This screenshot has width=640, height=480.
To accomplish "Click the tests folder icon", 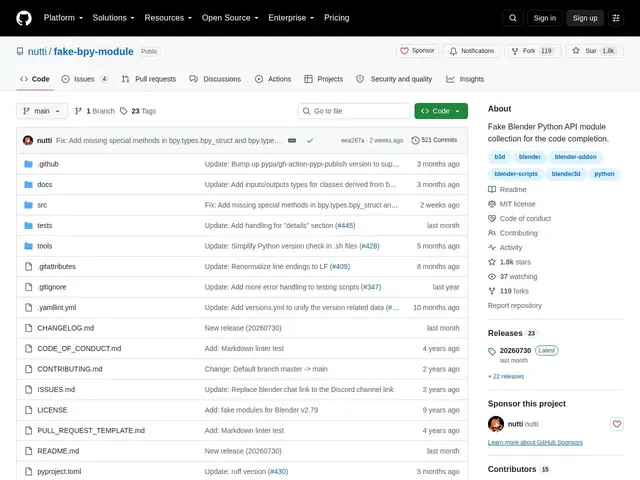I will pos(28,225).
